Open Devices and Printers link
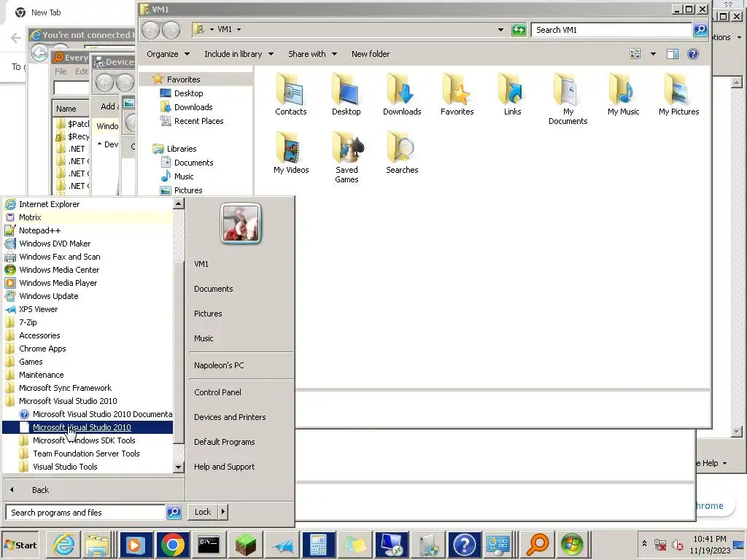The width and height of the screenshot is (747, 560). click(230, 417)
